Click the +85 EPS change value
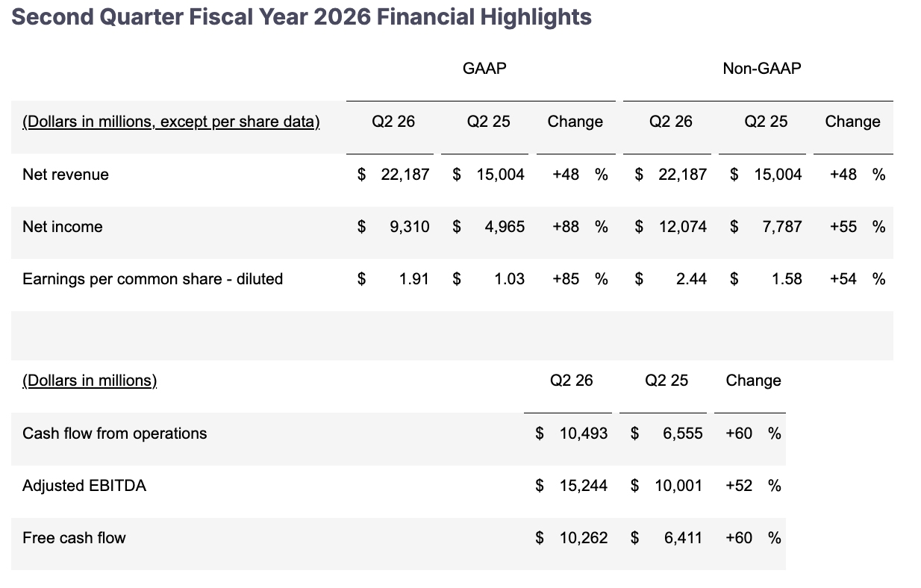The width and height of the screenshot is (921, 588). tap(566, 279)
